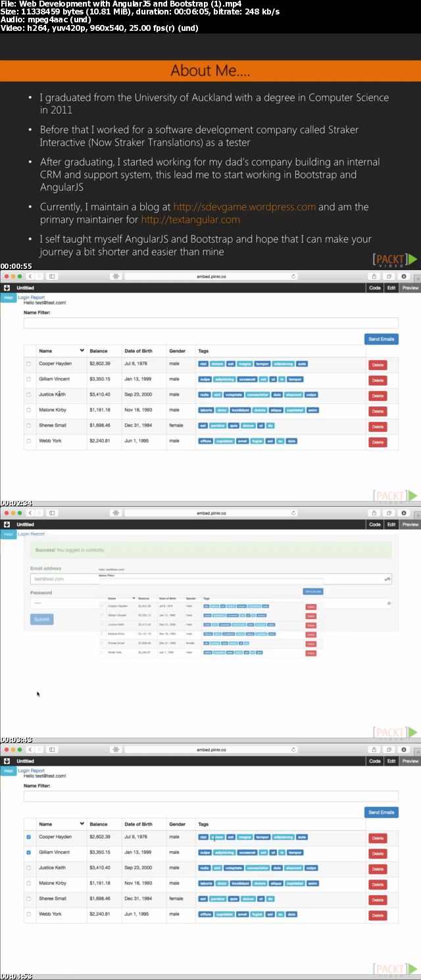The height and width of the screenshot is (980, 421).
Task: Toggle the Name column sort arrow, 00:04:53 frame
Action: pos(82,824)
